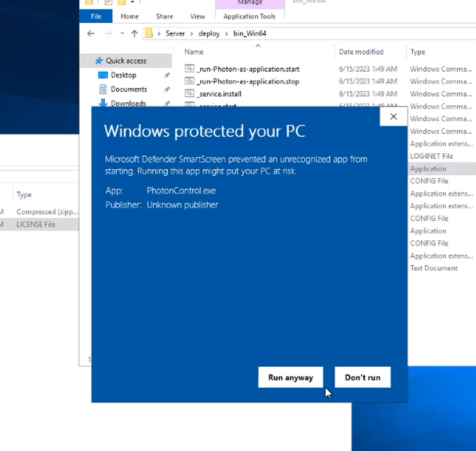The width and height of the screenshot is (476, 451).
Task: Click icon of _run-Photon-as-application.start
Action: [190, 69]
